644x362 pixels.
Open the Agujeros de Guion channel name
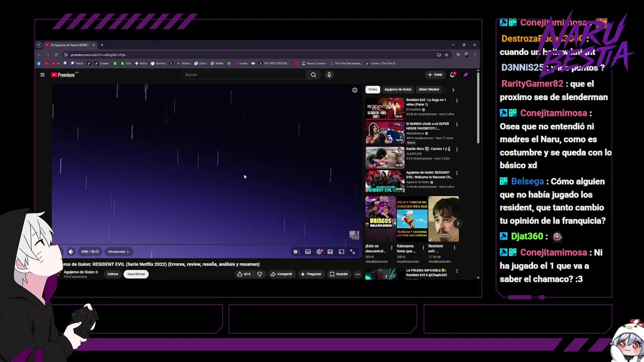point(79,272)
